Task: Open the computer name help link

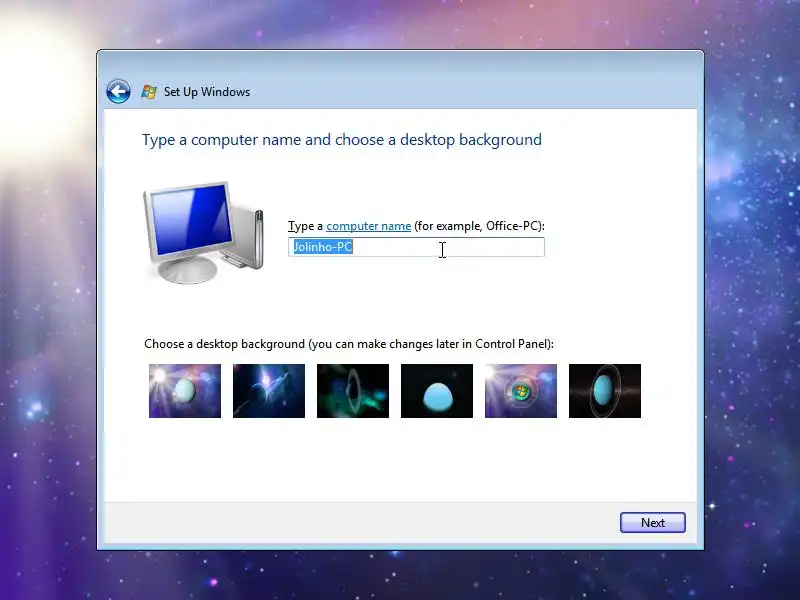Action: (368, 226)
